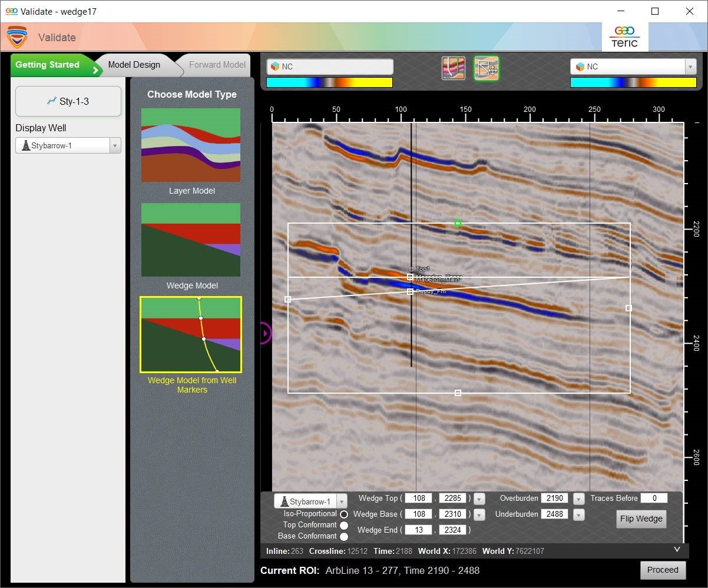
Task: Activate the ROI box move tool icon
Action: tap(487, 68)
